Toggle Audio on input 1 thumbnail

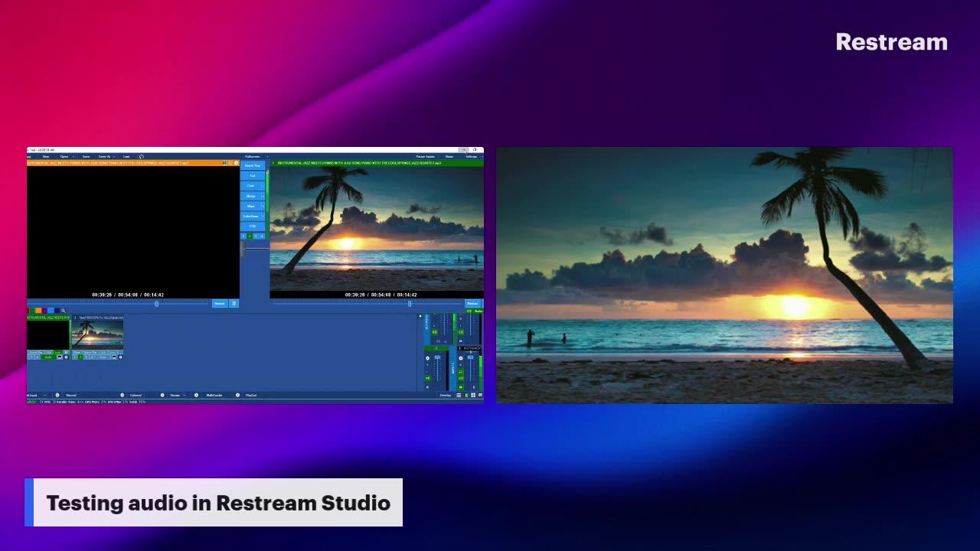[x=48, y=357]
